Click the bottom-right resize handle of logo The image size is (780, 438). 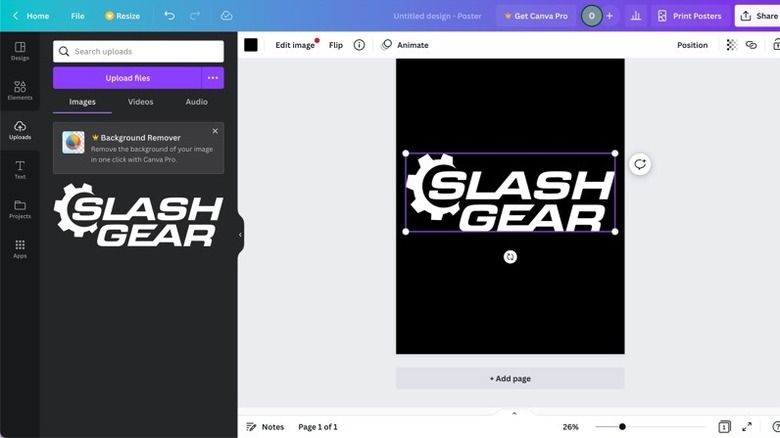tap(615, 231)
